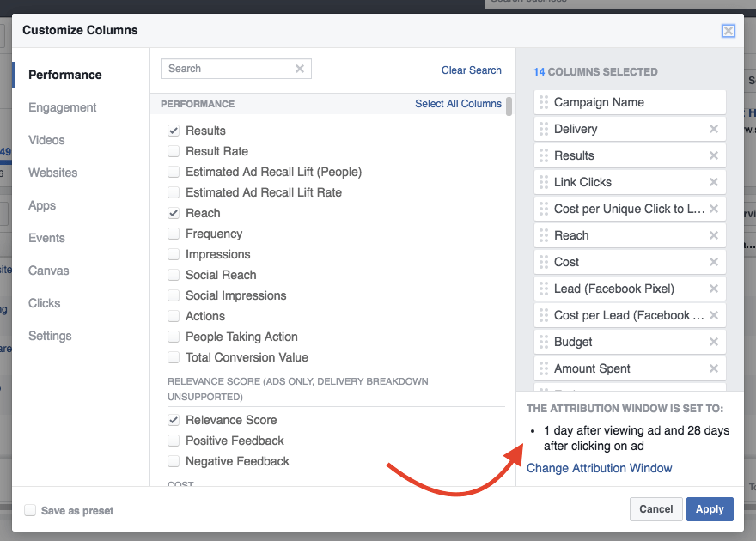Click the Apply button
Viewport: 756px width, 541px height.
tap(710, 509)
